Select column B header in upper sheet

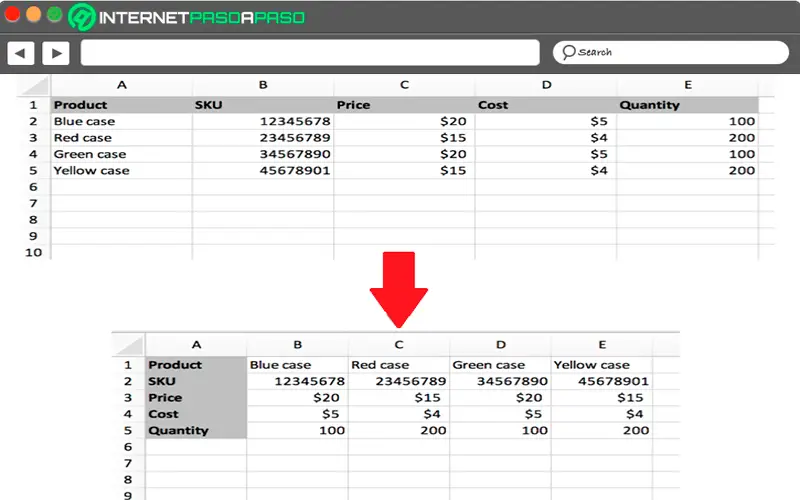coord(263,85)
